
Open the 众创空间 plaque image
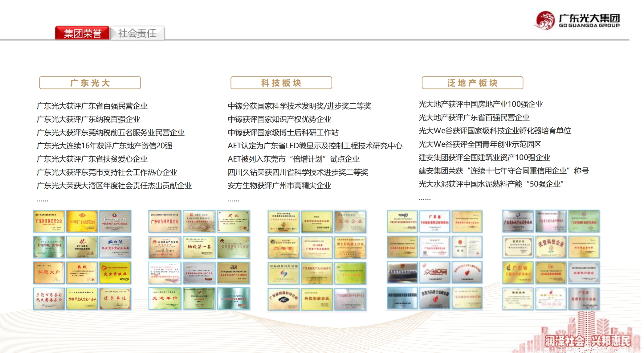pos(435,273)
